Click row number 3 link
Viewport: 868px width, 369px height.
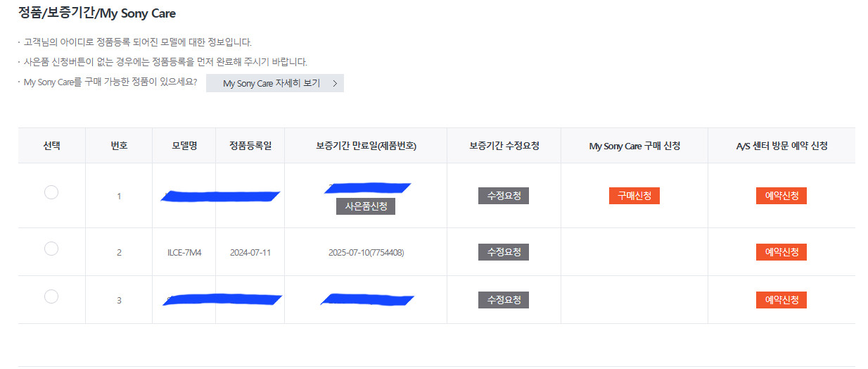pos(119,301)
